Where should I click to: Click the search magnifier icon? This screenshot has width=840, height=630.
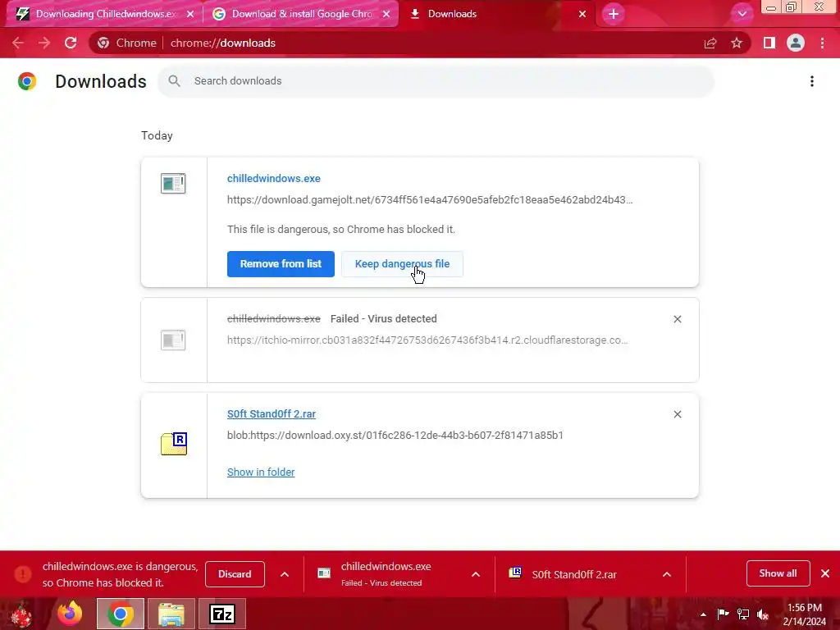coord(174,81)
